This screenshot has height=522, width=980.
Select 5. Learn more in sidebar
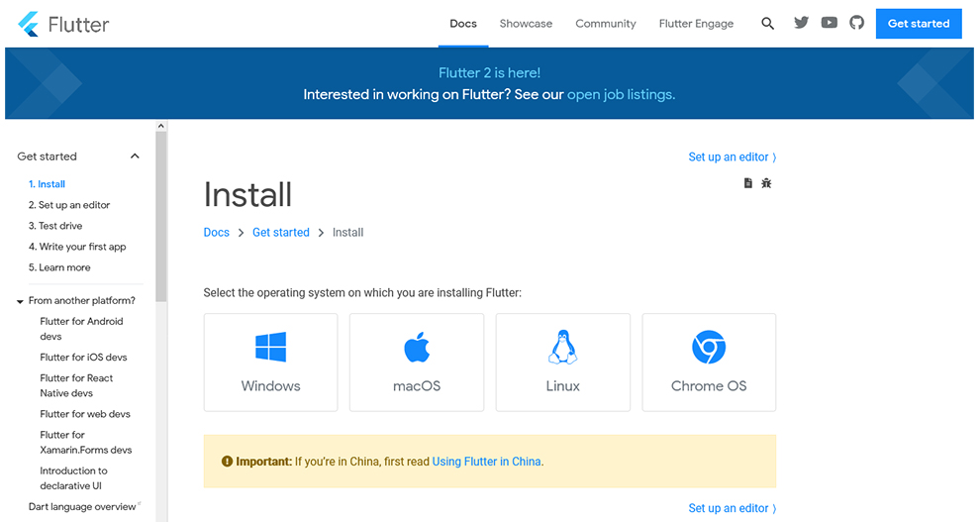coord(59,267)
